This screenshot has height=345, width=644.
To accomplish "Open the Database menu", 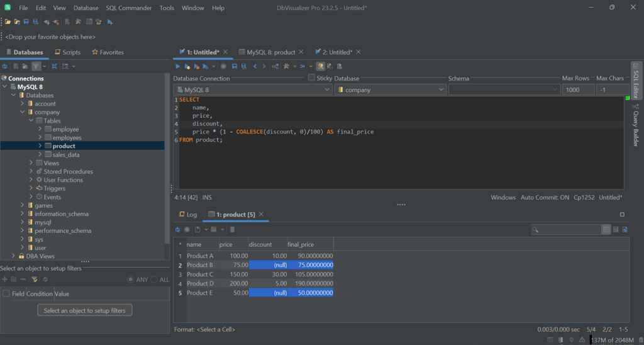I will 86,8.
